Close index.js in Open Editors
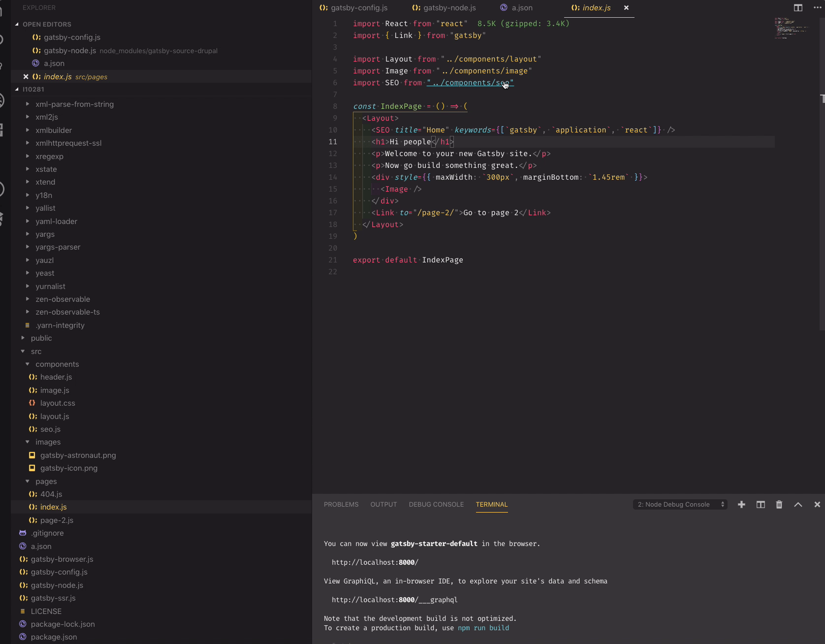825x644 pixels. [x=26, y=77]
